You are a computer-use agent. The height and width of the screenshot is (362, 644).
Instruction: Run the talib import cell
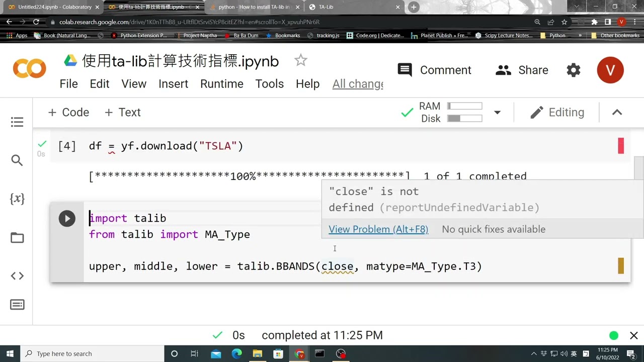67,218
